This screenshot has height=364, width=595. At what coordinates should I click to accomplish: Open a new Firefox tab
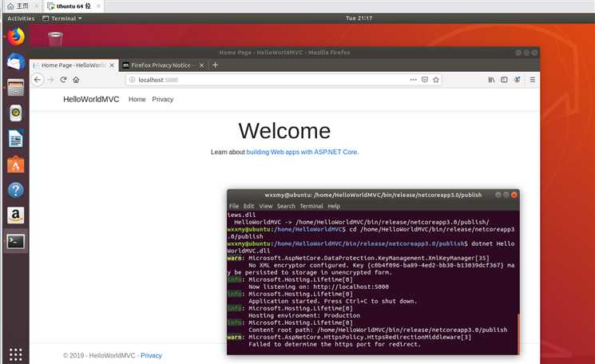215,65
